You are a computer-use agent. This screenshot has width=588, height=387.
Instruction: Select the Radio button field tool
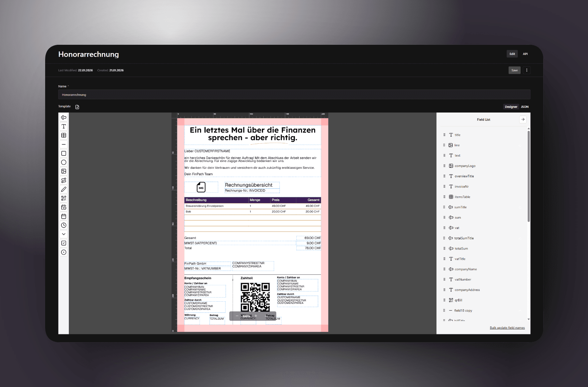(x=63, y=252)
